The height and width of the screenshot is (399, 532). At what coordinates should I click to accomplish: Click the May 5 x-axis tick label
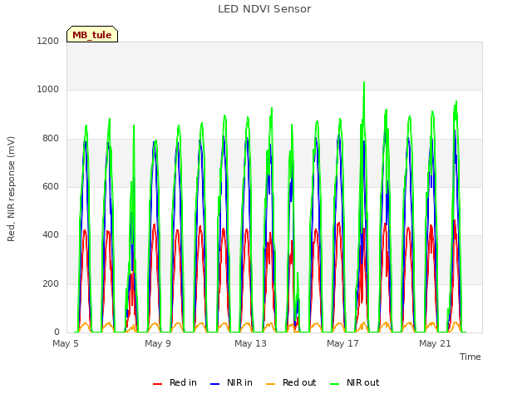[66, 343]
